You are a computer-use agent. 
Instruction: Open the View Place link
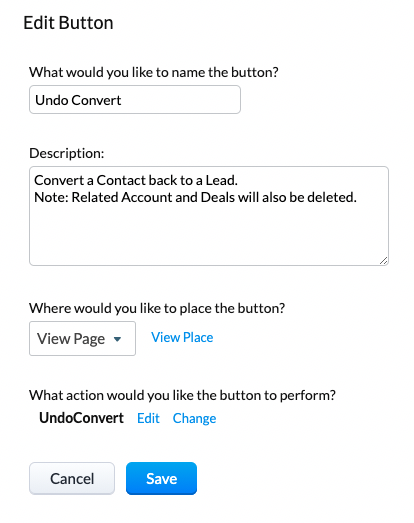[182, 338]
